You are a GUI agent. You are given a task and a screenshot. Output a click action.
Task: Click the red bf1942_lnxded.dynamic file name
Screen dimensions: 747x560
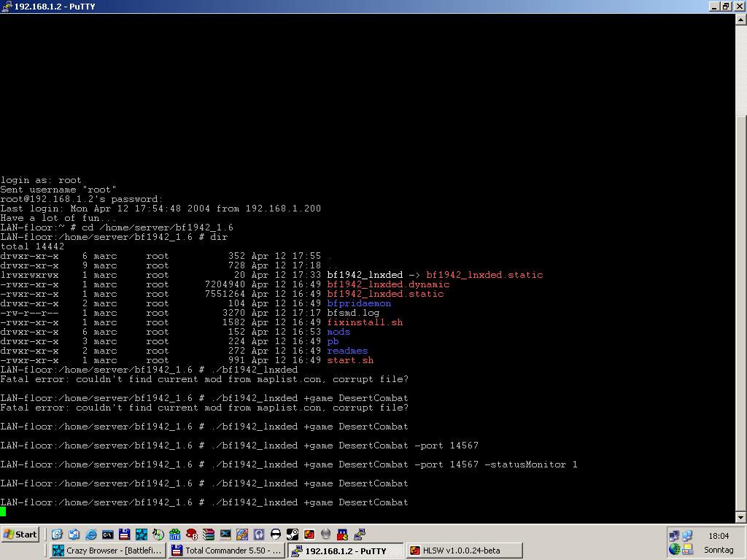pos(388,284)
